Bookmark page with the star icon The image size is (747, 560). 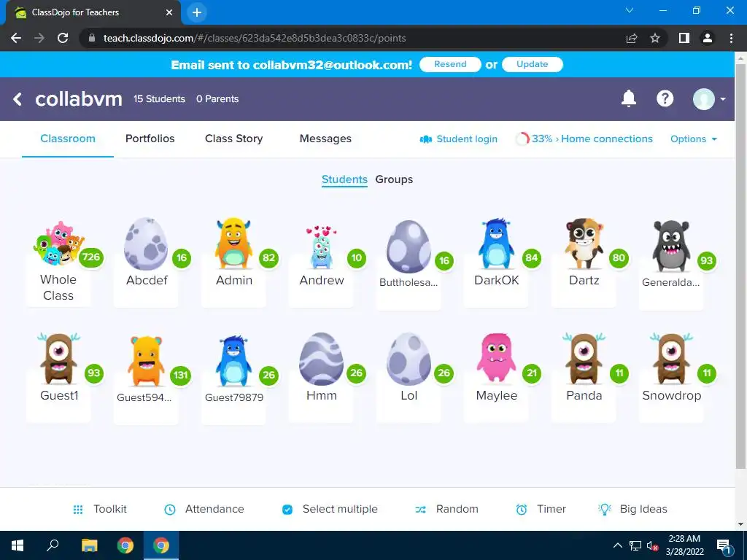pos(655,38)
